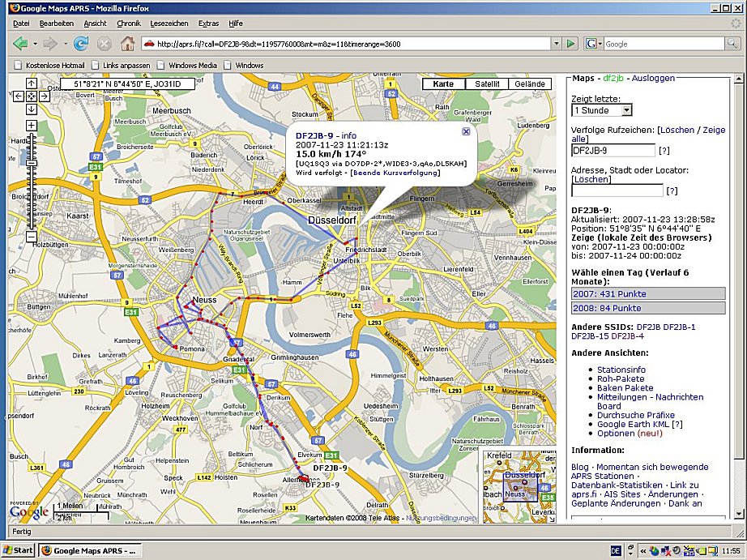Image resolution: width=747 pixels, height=560 pixels.
Task: Click the search magnifier icon
Action: (x=732, y=44)
